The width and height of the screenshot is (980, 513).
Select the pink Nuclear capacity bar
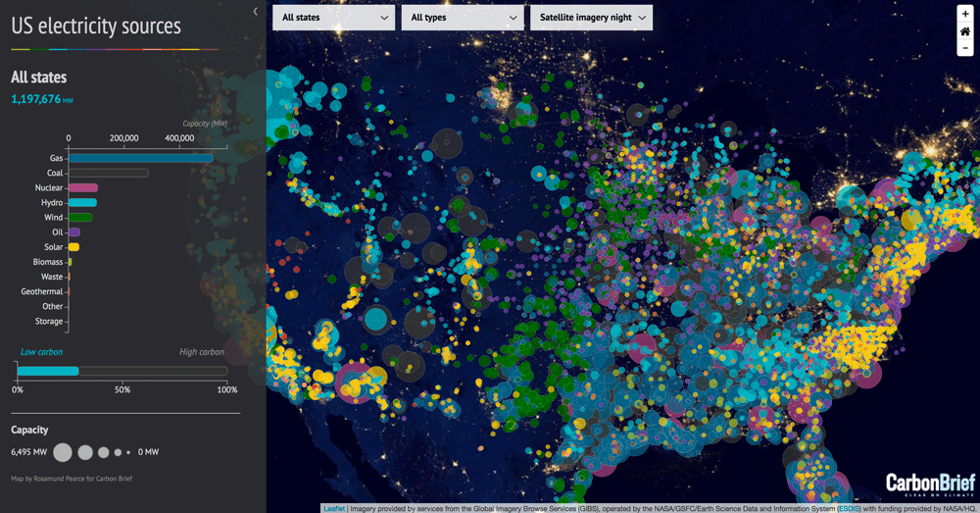(82, 187)
